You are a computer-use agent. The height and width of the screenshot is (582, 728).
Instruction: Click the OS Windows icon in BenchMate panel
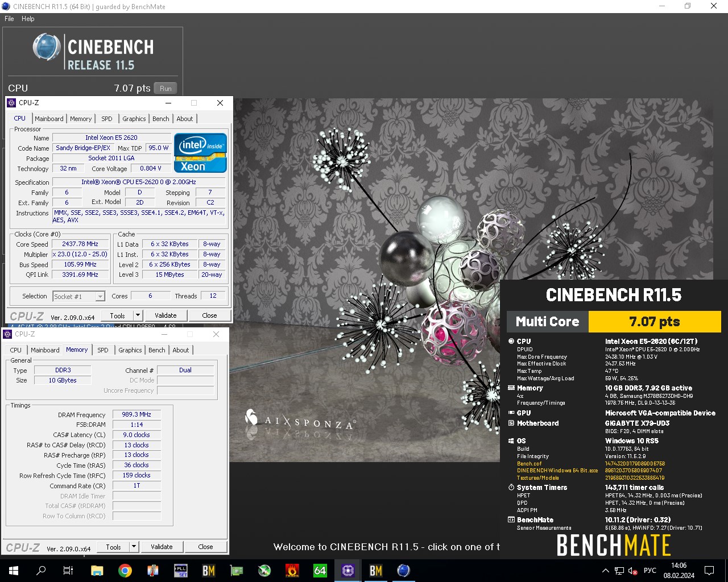511,441
